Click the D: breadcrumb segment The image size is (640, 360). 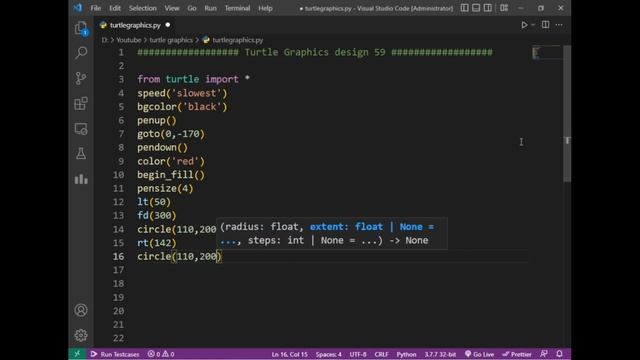pos(105,40)
